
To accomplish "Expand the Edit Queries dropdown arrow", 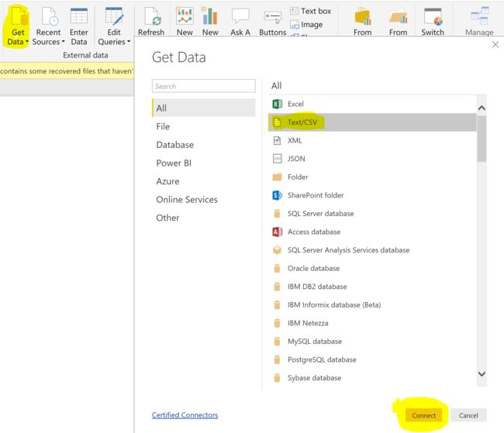I will tap(129, 41).
